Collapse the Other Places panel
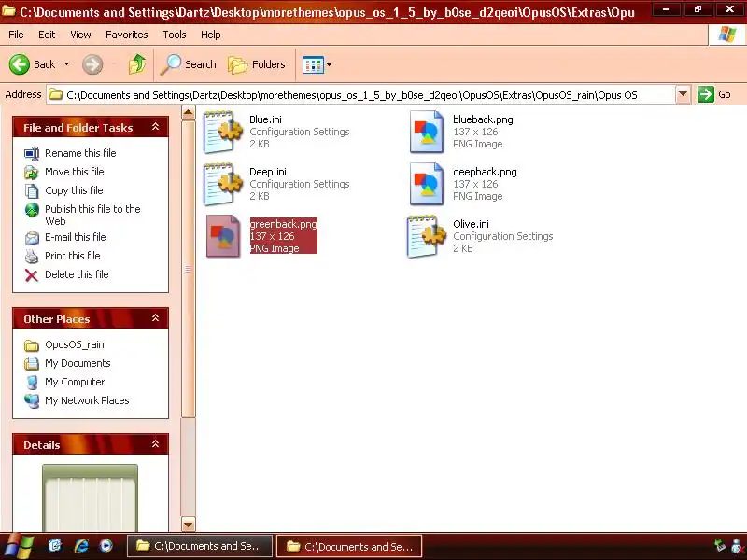 coord(155,318)
